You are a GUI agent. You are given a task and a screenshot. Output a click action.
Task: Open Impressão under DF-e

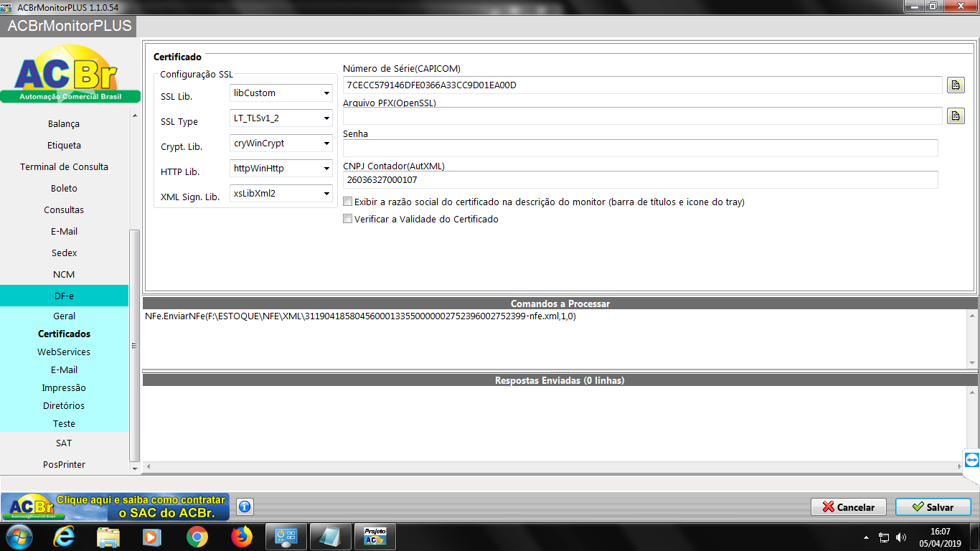point(64,387)
